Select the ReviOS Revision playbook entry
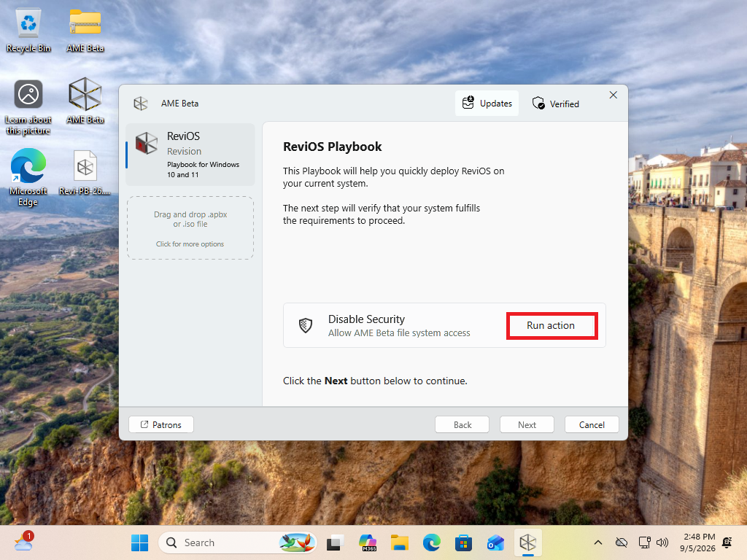 pos(190,155)
